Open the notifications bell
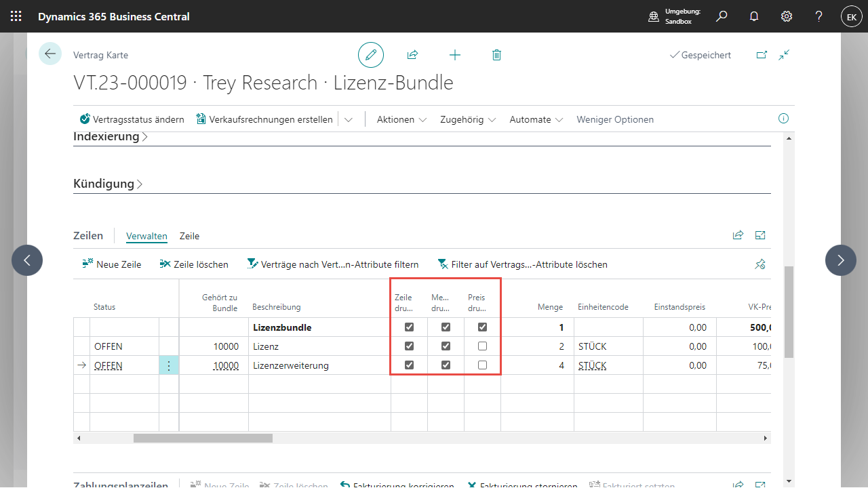This screenshot has height=488, width=868. tap(754, 16)
